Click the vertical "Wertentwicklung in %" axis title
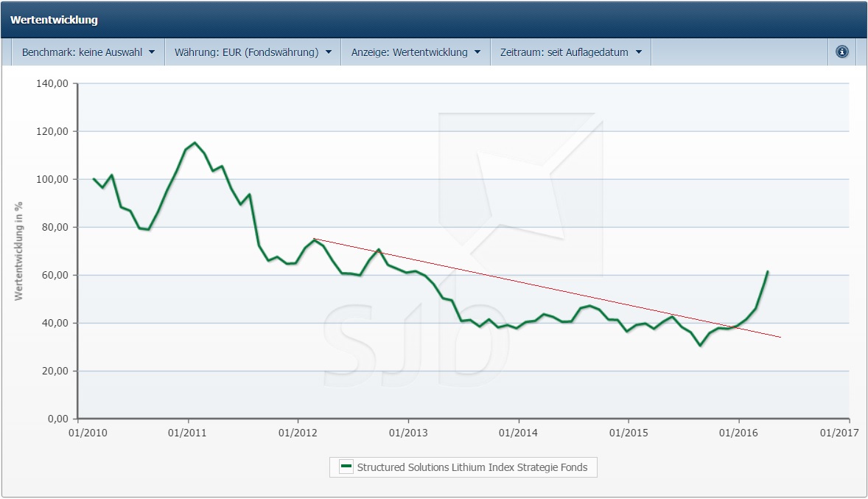 [x=19, y=251]
